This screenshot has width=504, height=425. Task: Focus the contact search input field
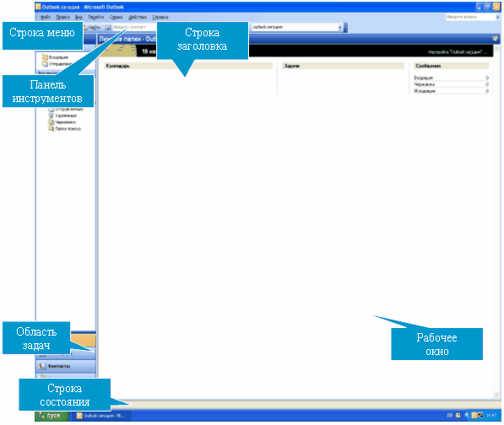click(x=134, y=27)
